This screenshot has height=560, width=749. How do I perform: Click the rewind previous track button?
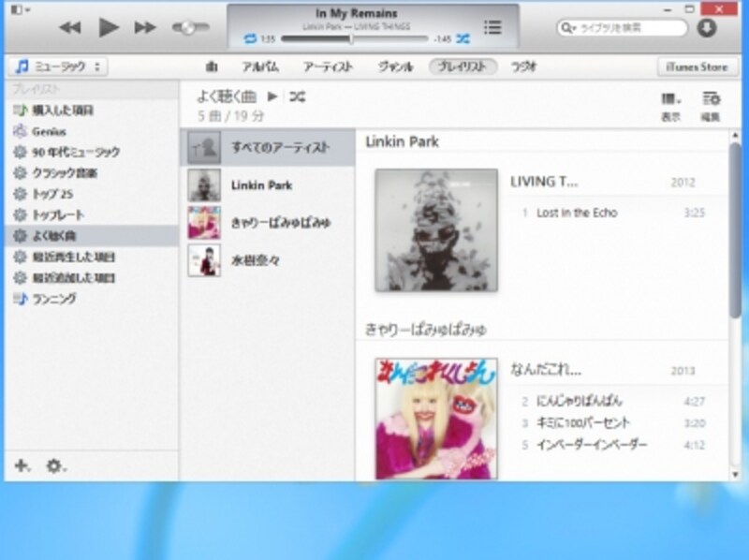(69, 28)
